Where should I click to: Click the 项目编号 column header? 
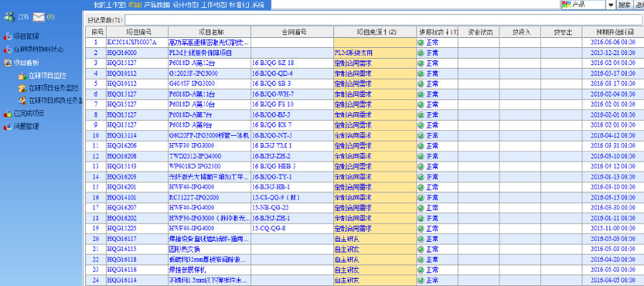pos(137,31)
